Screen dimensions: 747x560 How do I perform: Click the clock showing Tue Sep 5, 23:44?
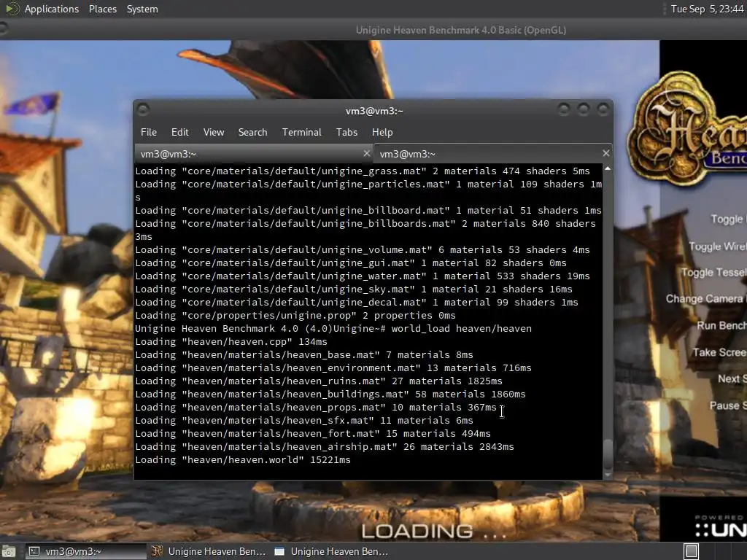point(707,9)
